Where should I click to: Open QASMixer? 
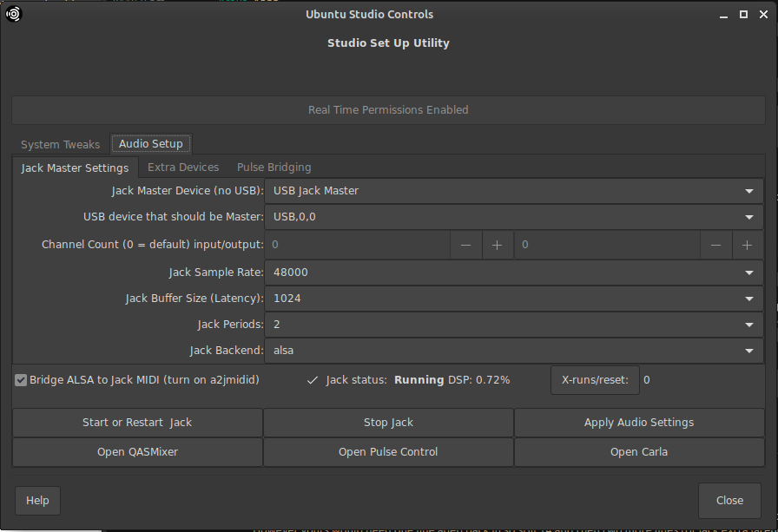pyautogui.click(x=137, y=452)
